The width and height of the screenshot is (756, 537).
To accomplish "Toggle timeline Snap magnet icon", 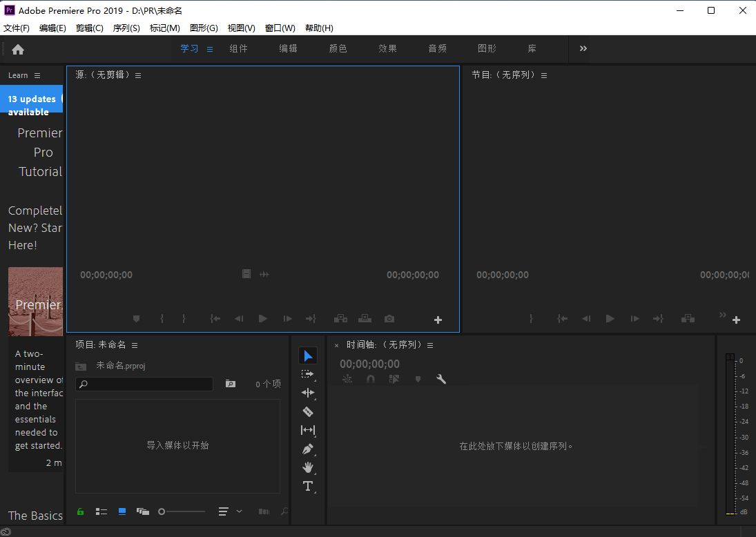I will [x=370, y=380].
